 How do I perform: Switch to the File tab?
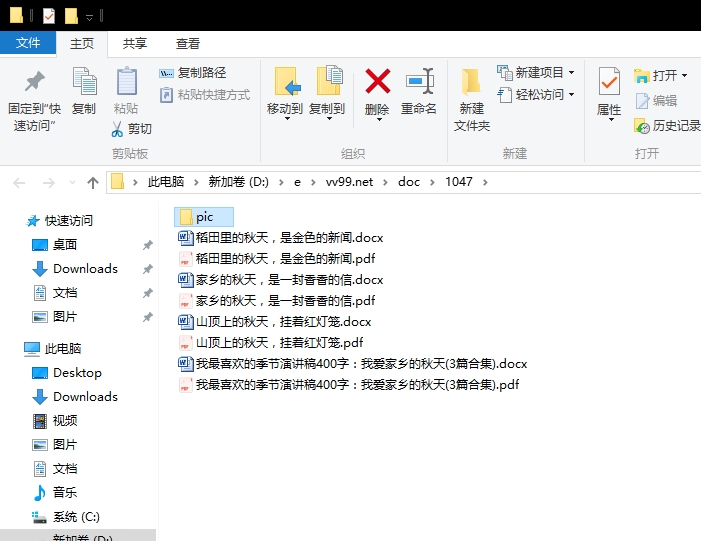pyautogui.click(x=28, y=43)
